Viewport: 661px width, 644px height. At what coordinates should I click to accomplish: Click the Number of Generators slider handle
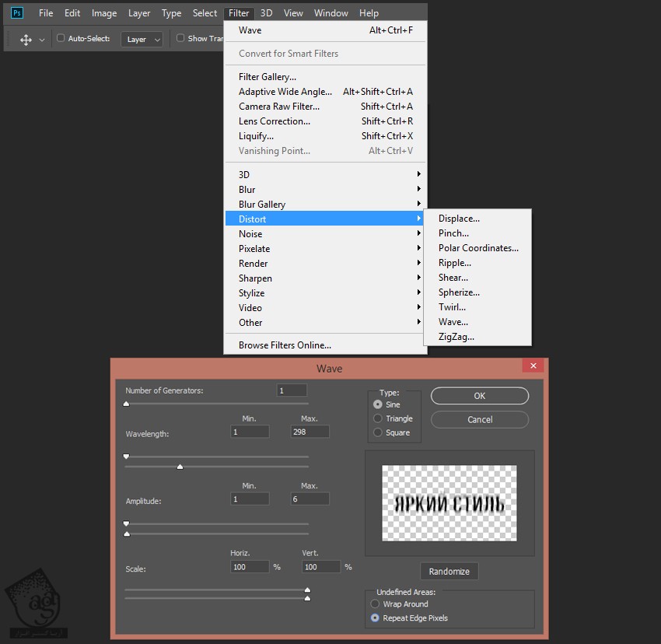(126, 404)
